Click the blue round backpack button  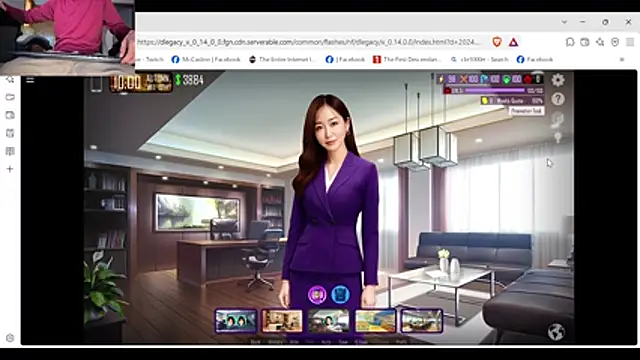click(x=340, y=294)
